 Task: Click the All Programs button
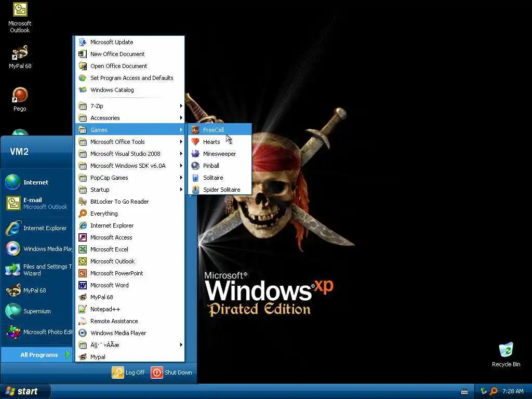[x=37, y=354]
